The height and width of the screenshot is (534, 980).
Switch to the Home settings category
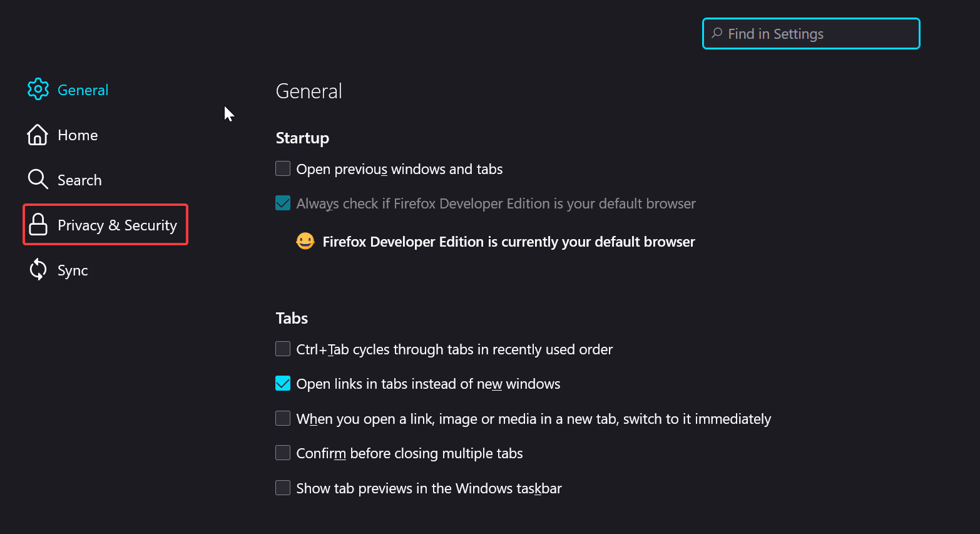click(63, 135)
